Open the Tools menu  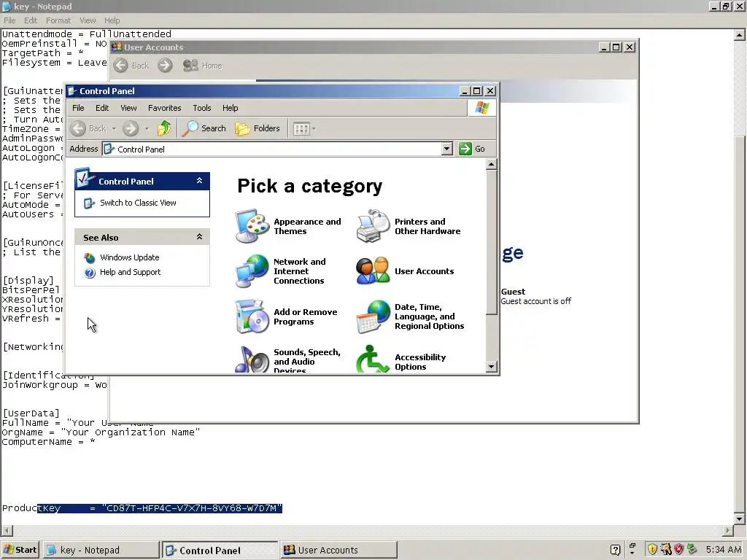pyautogui.click(x=202, y=108)
